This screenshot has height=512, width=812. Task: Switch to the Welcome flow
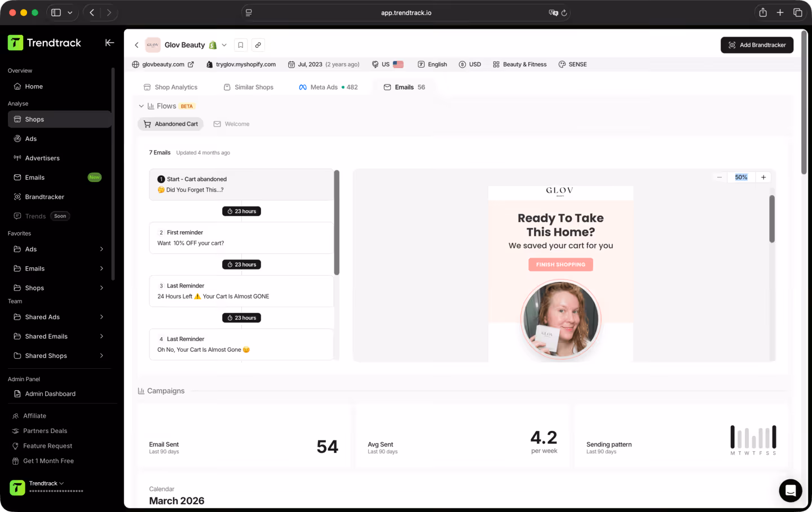coord(231,123)
